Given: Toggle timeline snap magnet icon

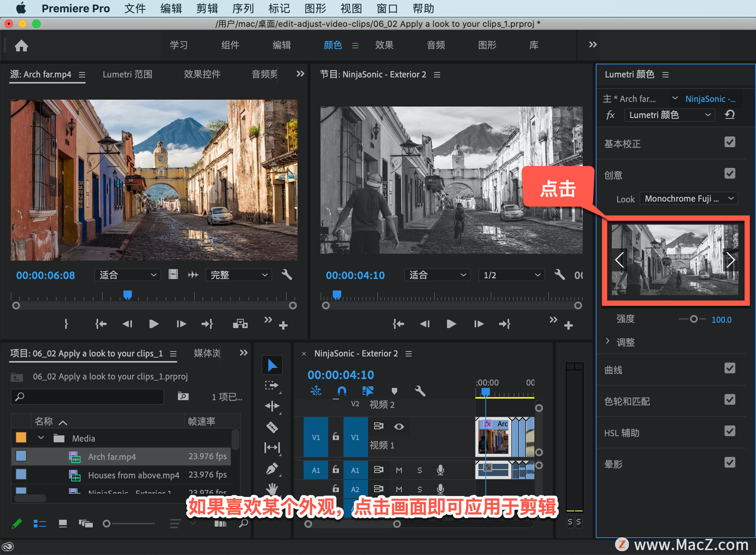Looking at the screenshot, I should [342, 391].
